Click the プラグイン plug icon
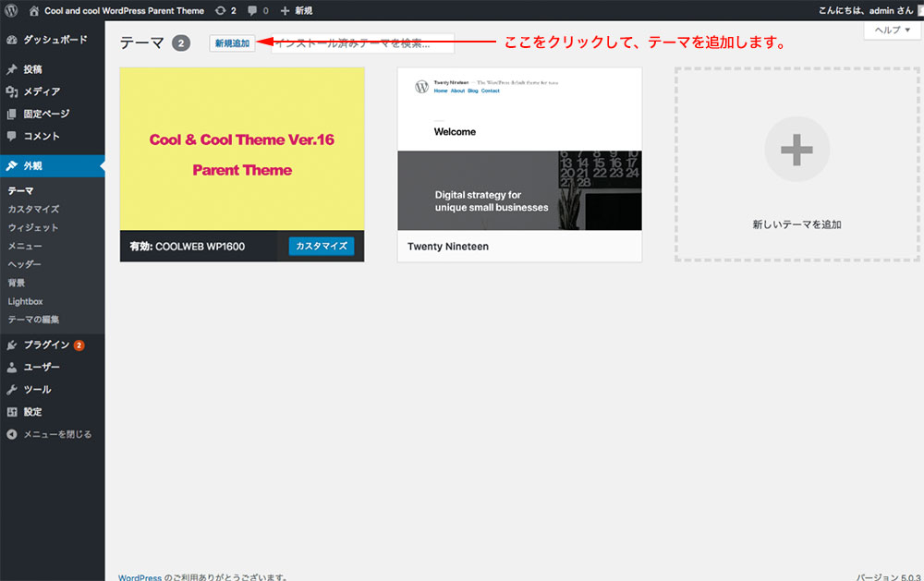Screen dimensions: 924x581 12,345
